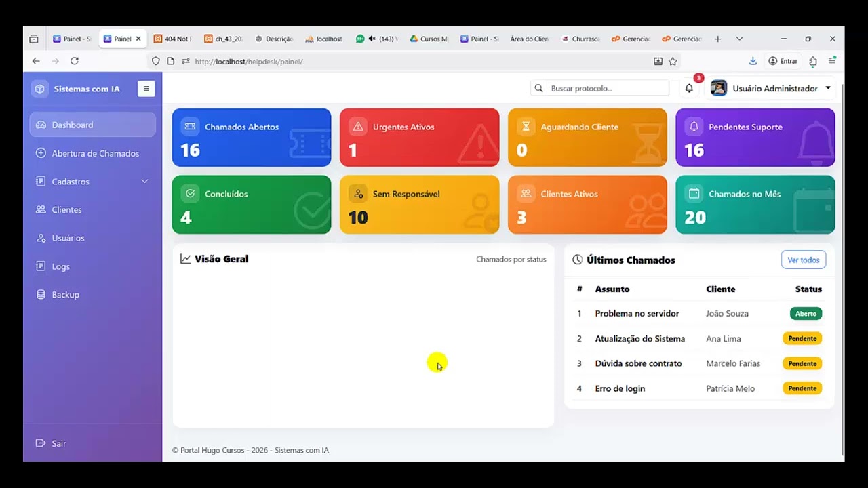Image resolution: width=868 pixels, height=488 pixels.
Task: Select the Atualização do Sistema ticket
Action: [640, 339]
